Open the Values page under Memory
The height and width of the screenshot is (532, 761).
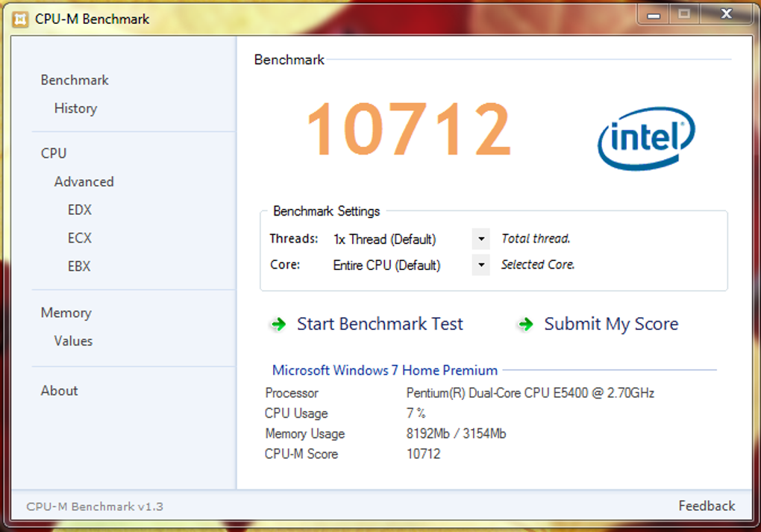pyautogui.click(x=73, y=341)
